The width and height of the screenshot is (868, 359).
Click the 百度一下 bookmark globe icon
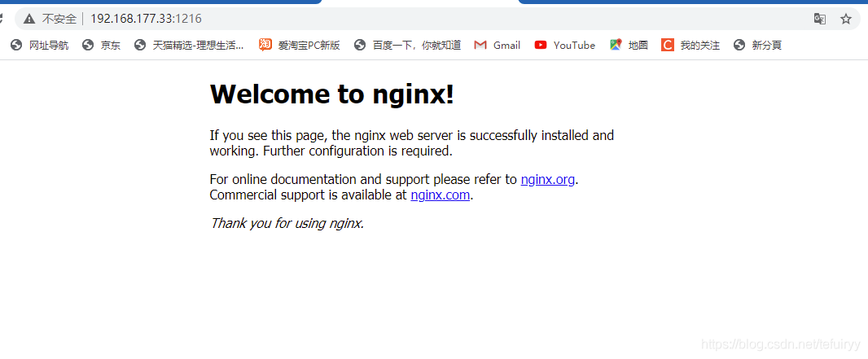pos(361,46)
